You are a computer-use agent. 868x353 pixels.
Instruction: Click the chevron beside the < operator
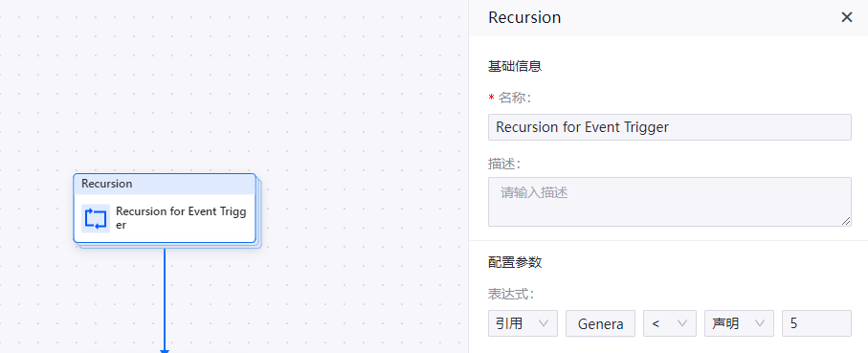pos(682,323)
